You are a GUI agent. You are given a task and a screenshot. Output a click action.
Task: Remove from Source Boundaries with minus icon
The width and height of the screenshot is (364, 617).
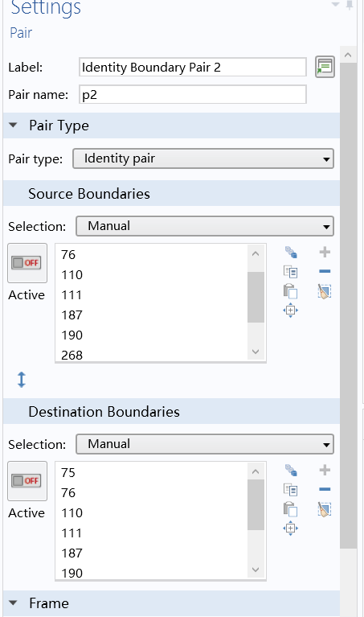325,271
